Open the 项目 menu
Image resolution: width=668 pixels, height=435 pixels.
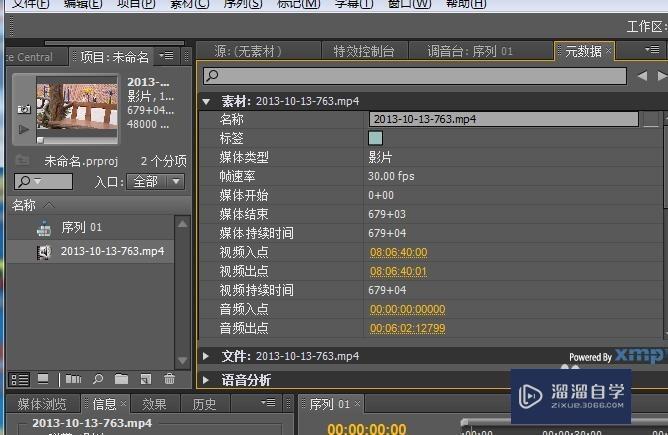[136, 4]
